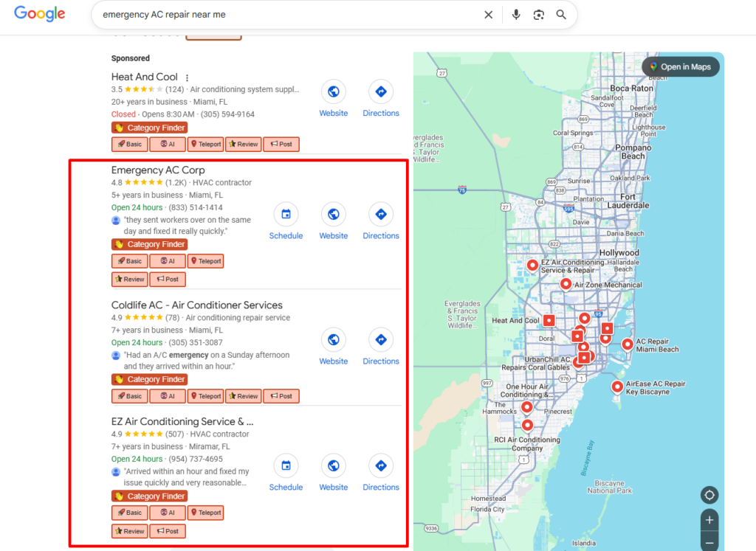Image resolution: width=756 pixels, height=551 pixels.
Task: Click the Open in Maps button
Action: [x=680, y=66]
